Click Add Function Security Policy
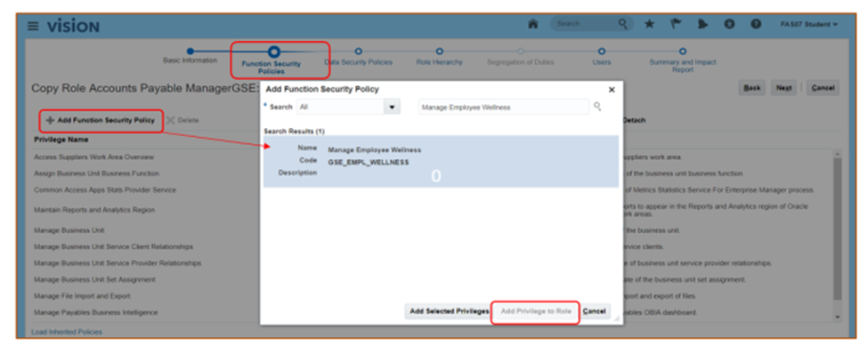Viewport: 868px width, 345px height. point(101,120)
